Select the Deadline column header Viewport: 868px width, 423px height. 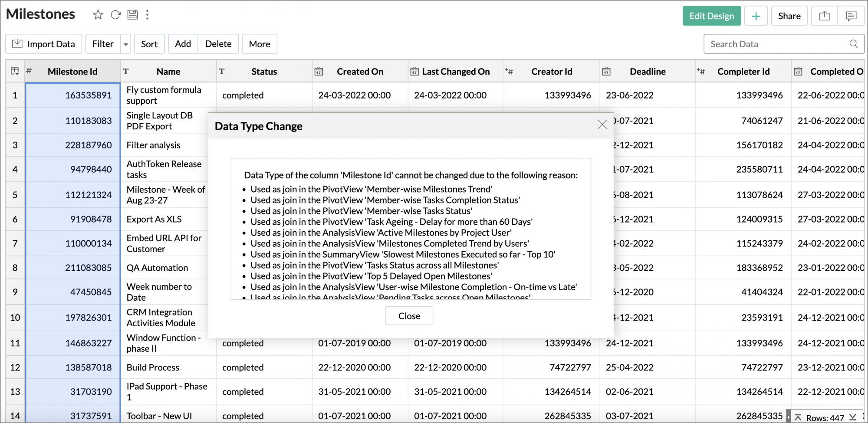click(x=647, y=72)
